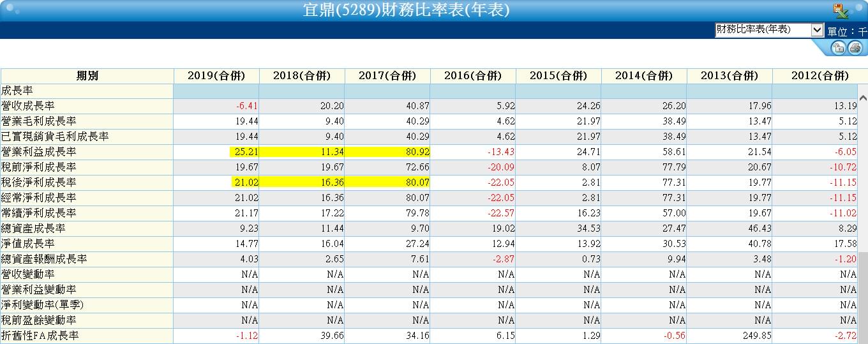This screenshot has height=344, width=868.
Task: Click the 34.53 value in 2015 column
Action: (x=588, y=229)
